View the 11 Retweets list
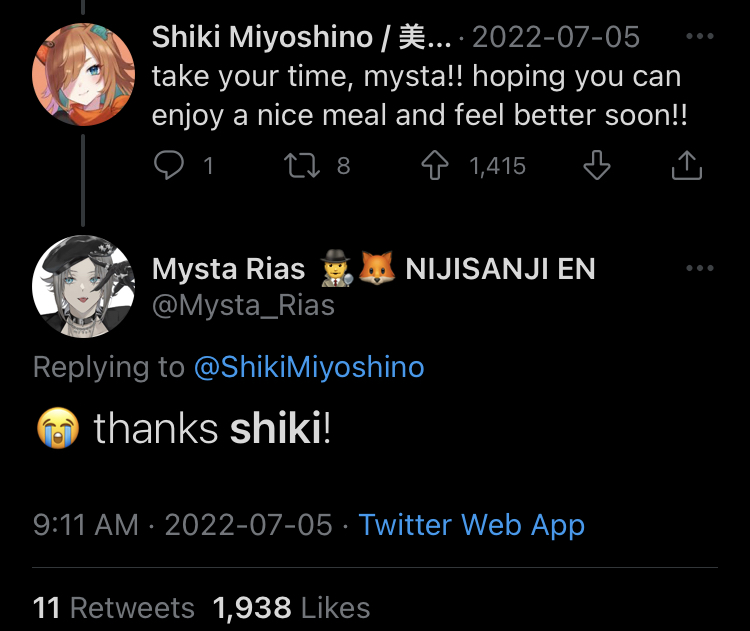The image size is (750, 631). [113, 607]
